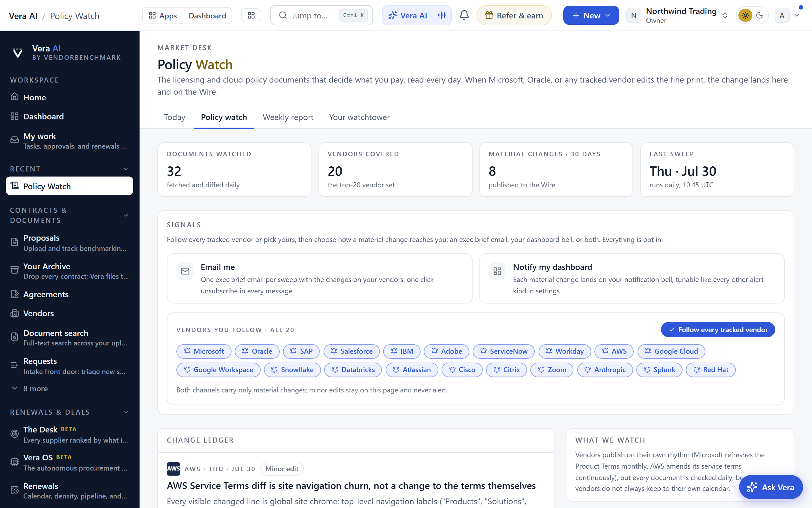
Task: Toggle following Anthropic vendor chip
Action: 605,370
